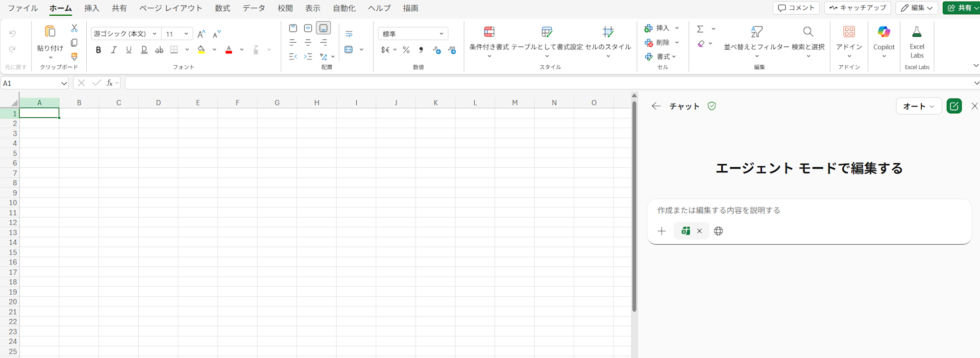Decrease font size with the smaller A icon

click(x=217, y=34)
